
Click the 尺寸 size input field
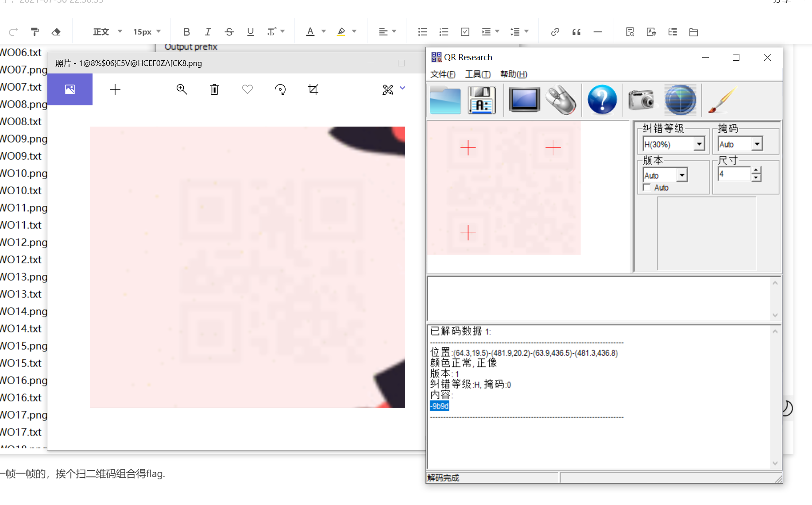(734, 174)
